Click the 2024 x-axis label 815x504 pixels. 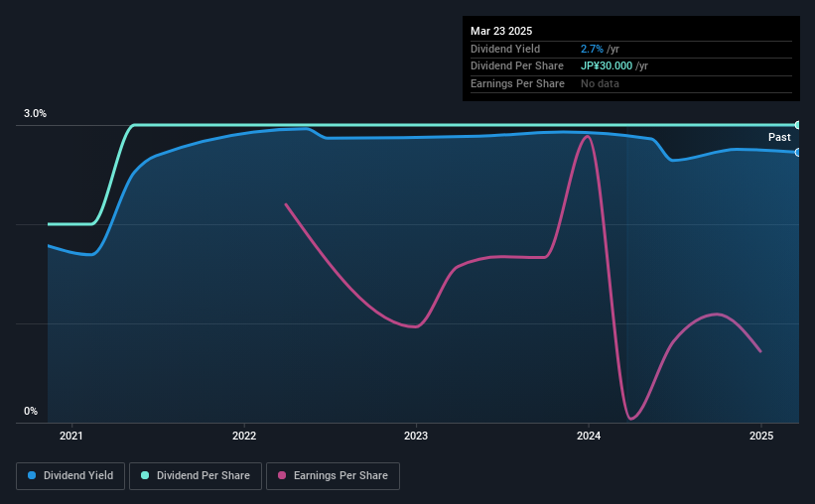(x=589, y=436)
